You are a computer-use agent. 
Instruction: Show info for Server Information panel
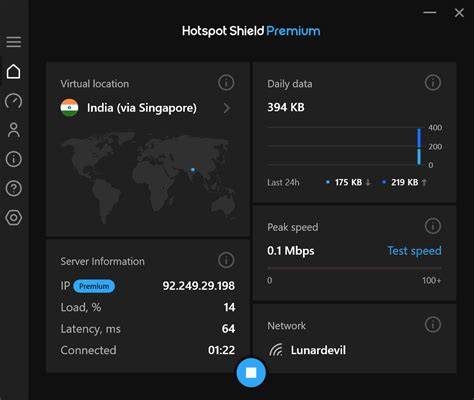(x=226, y=260)
